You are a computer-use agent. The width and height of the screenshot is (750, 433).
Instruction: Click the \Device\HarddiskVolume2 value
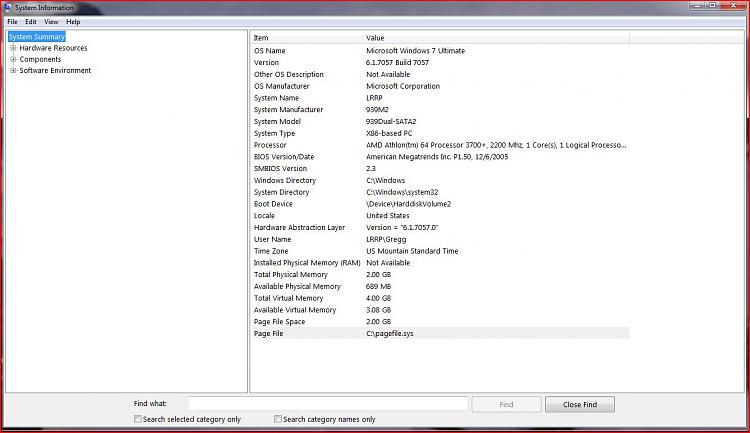coord(408,204)
